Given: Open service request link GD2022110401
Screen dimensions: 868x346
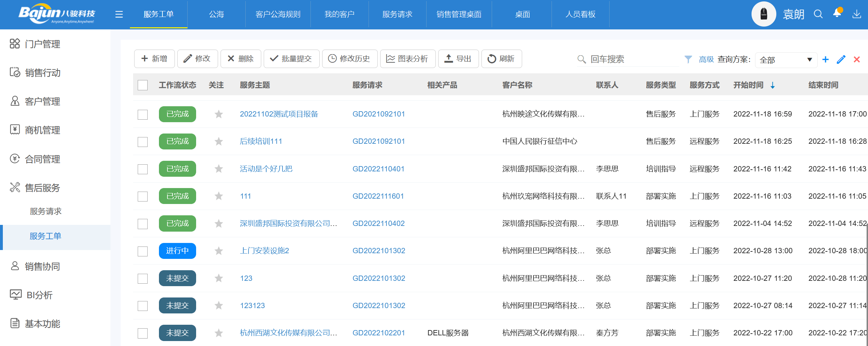Looking at the screenshot, I should tap(378, 169).
